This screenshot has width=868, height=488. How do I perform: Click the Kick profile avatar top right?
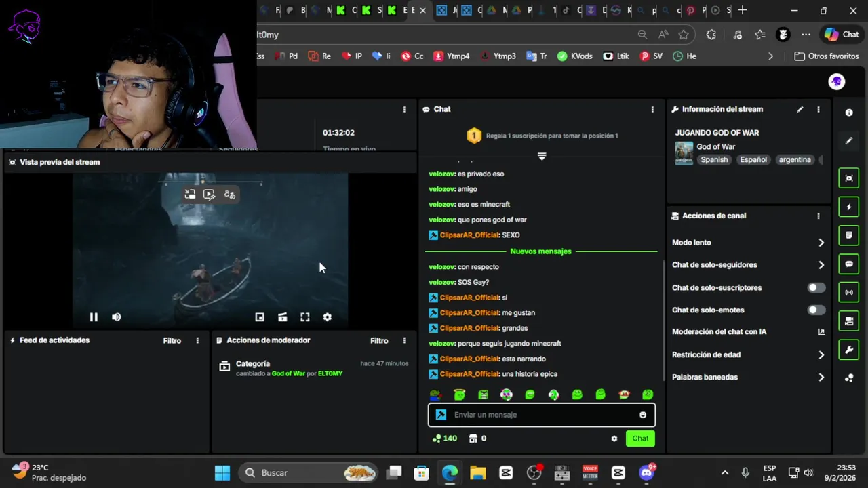coord(836,81)
